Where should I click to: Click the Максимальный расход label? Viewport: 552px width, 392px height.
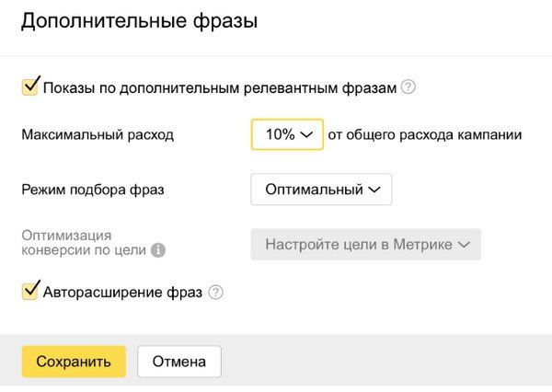tap(98, 134)
